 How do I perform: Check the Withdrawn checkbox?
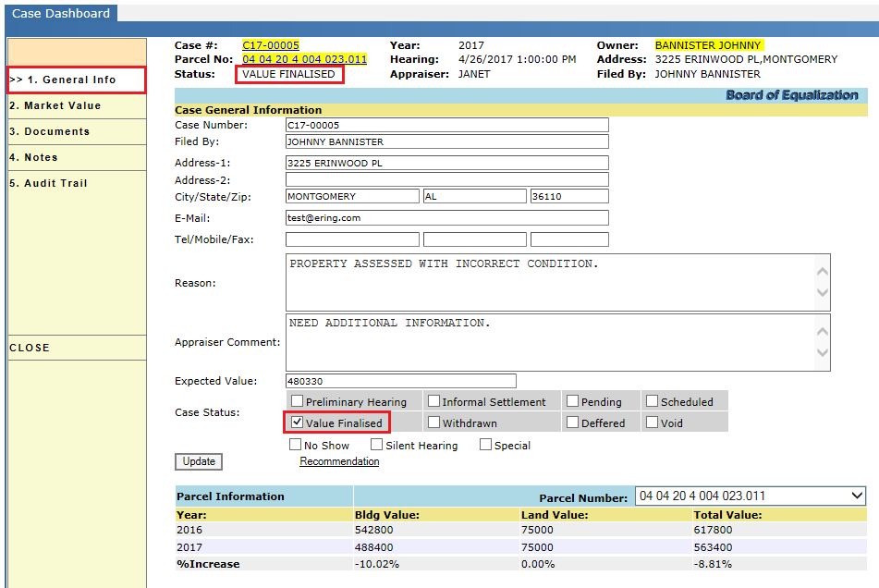pyautogui.click(x=433, y=423)
